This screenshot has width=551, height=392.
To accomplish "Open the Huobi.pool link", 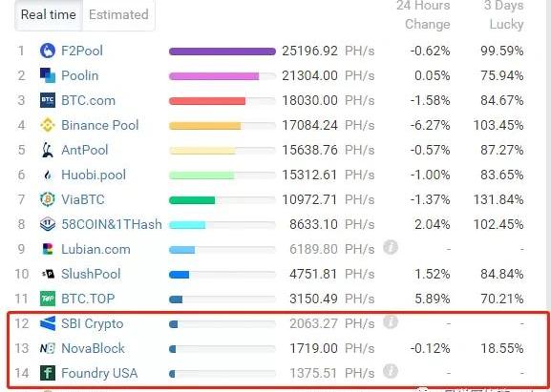I will pos(94,175).
